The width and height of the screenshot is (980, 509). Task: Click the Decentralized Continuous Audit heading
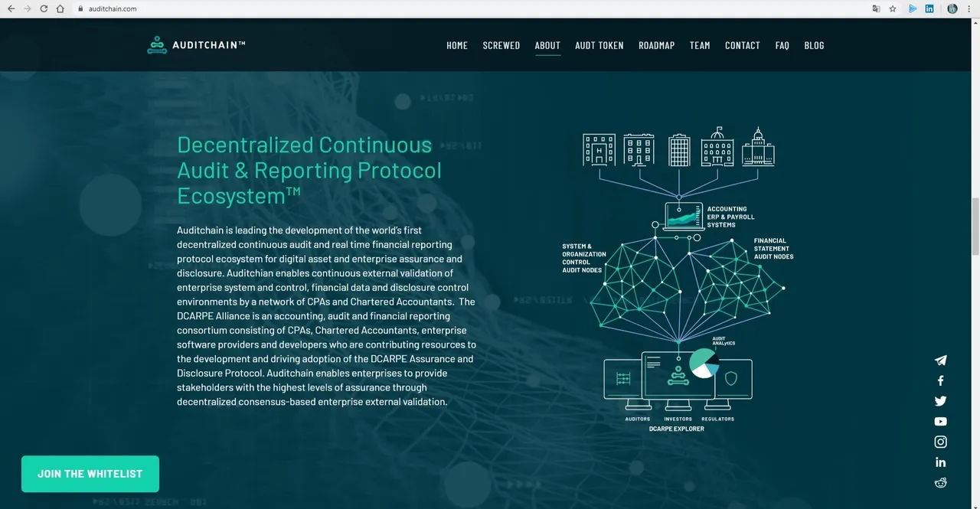(309, 170)
